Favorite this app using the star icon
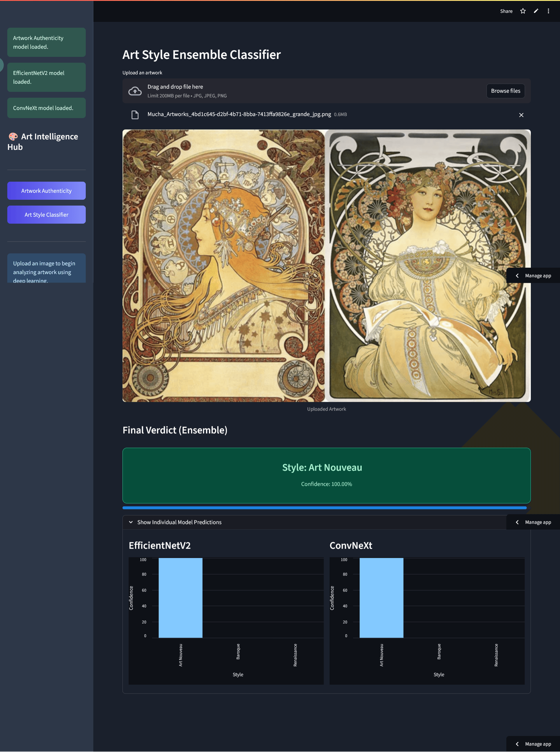This screenshot has height=752, width=560. click(523, 11)
